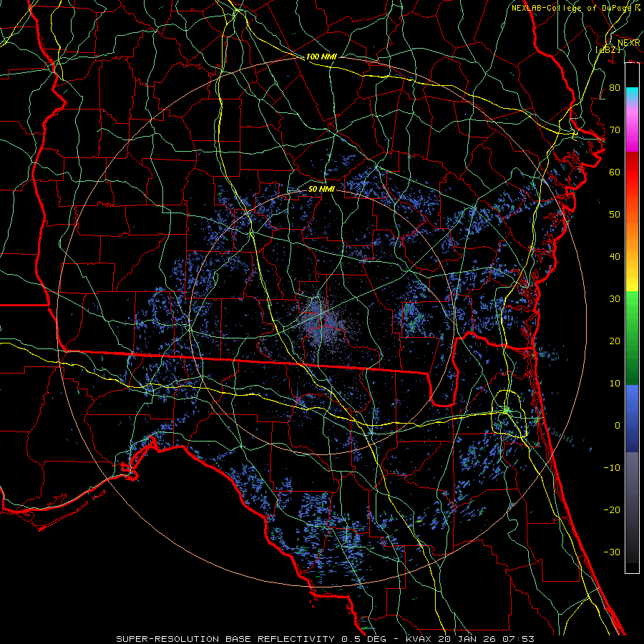Click the -30 value on the dBZ scale
644x644 pixels.
[x=612, y=552]
